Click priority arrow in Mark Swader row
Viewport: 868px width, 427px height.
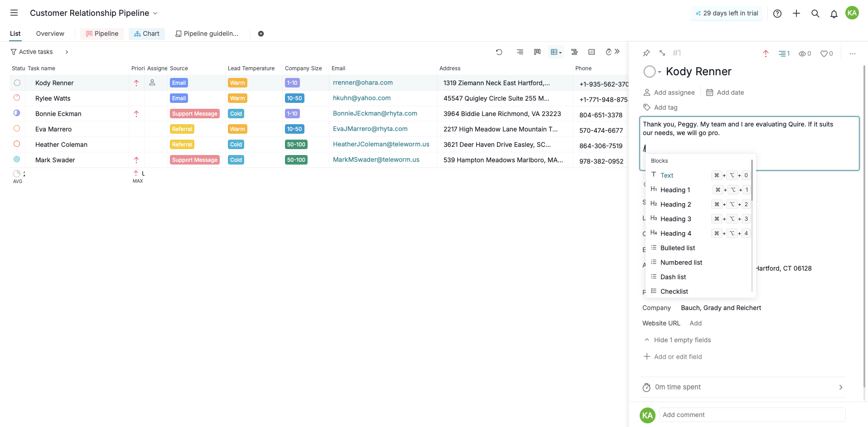(136, 160)
